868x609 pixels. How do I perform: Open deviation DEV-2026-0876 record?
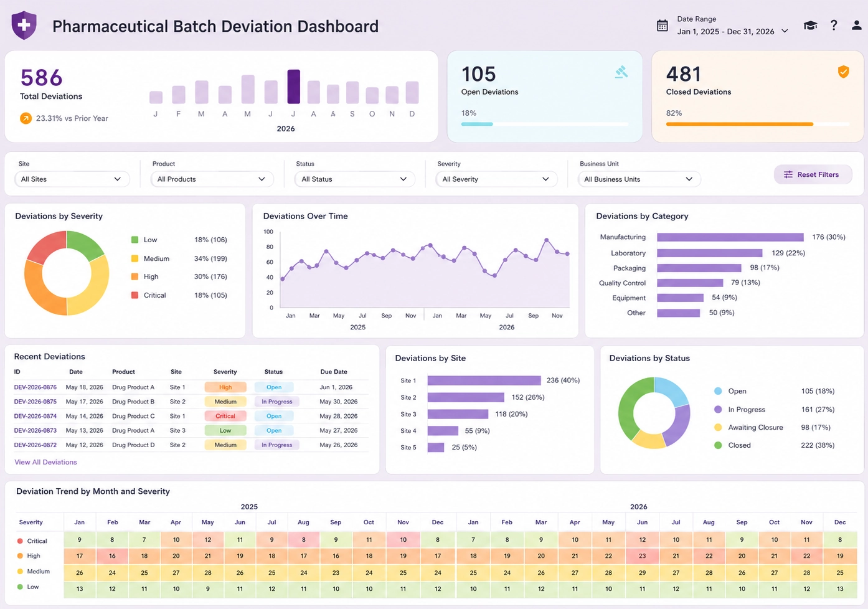35,387
